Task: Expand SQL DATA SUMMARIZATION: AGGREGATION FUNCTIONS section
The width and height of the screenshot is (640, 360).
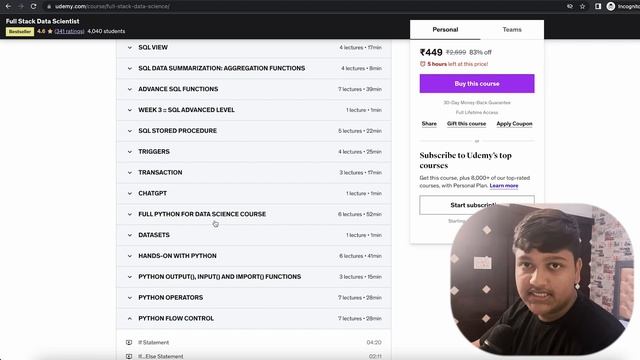Action: point(253,68)
